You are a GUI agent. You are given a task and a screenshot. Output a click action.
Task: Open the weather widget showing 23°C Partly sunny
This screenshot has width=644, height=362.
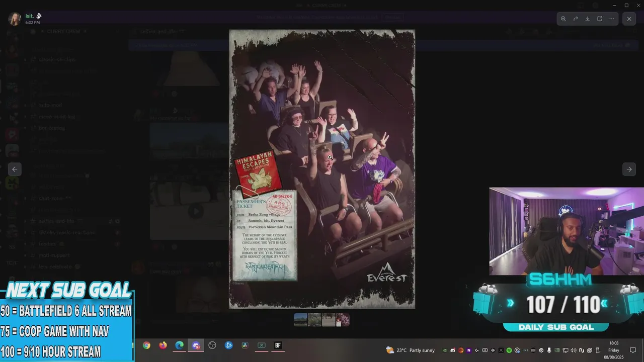pos(410,350)
